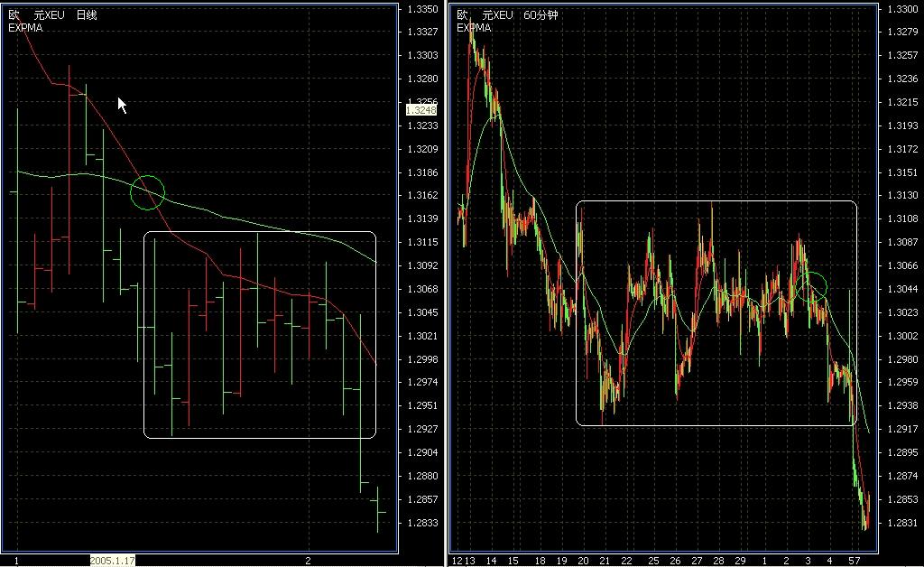Click the green circle on 60-minute chart
924x567 pixels.
[x=810, y=286]
